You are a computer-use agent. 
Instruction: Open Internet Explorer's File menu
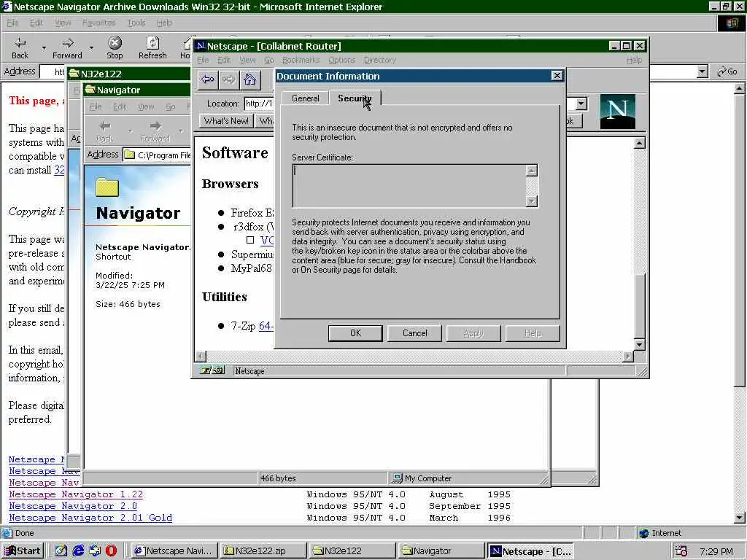click(12, 23)
